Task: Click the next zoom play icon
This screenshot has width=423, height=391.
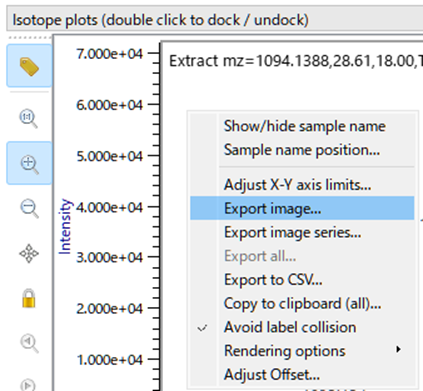Action: [28, 384]
